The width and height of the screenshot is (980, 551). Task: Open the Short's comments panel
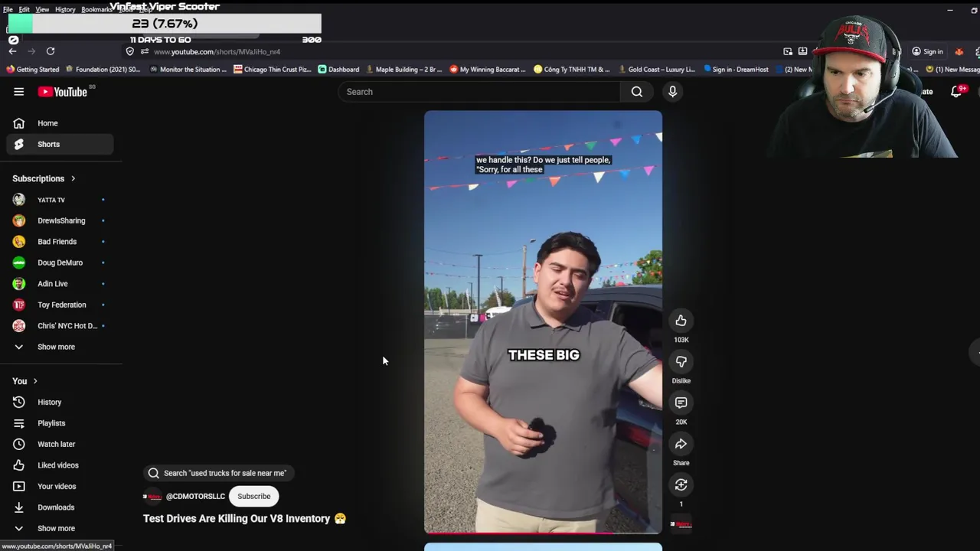click(x=681, y=403)
